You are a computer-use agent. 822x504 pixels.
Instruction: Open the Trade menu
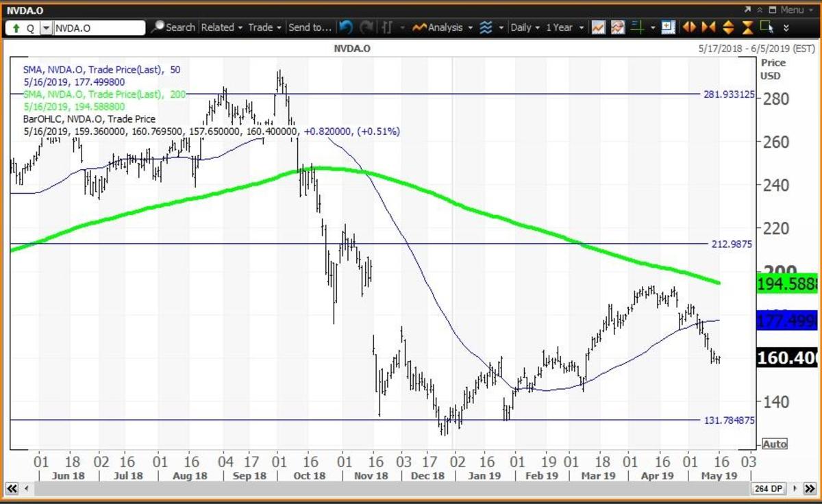pyautogui.click(x=265, y=27)
